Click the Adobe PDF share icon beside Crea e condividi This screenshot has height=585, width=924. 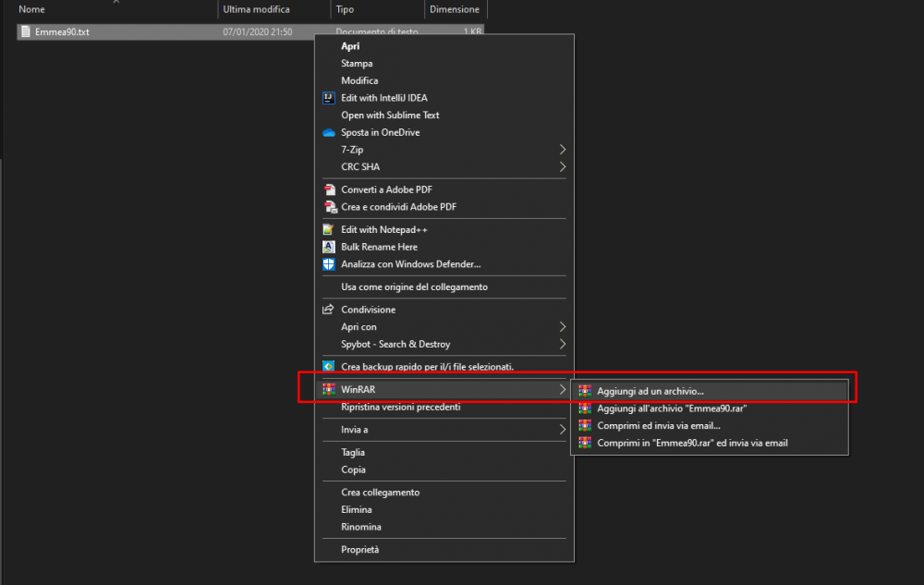coord(330,207)
